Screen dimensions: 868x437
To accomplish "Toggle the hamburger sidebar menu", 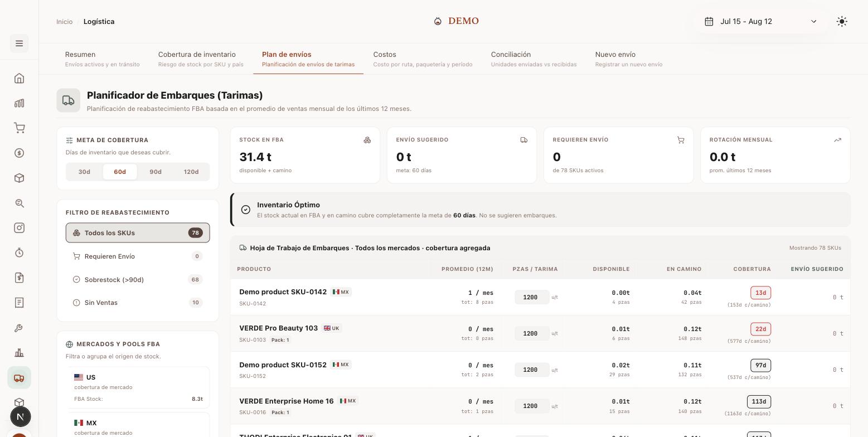I will click(19, 43).
